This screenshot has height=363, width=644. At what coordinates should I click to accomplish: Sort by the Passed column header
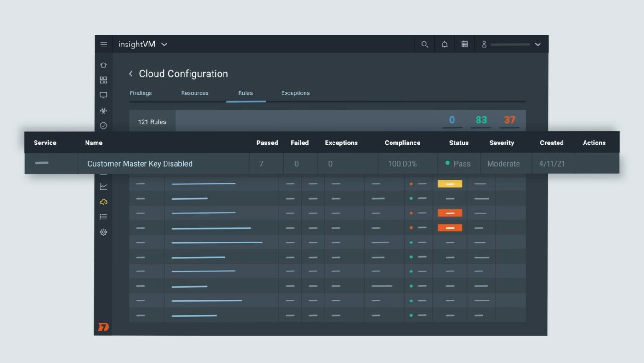[267, 143]
